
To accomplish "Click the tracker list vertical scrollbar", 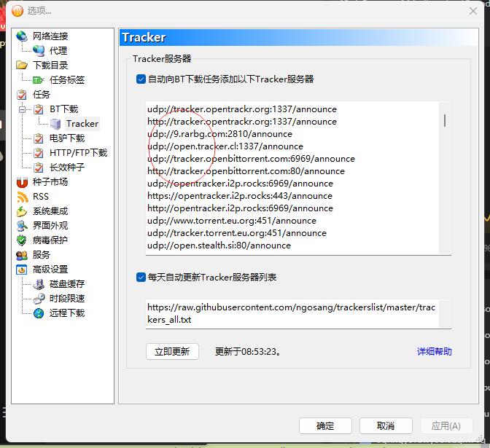I will 445,120.
